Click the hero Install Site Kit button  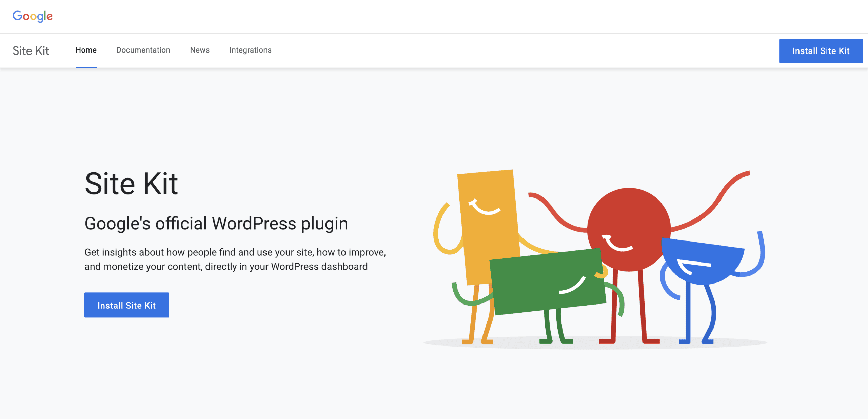tap(126, 305)
